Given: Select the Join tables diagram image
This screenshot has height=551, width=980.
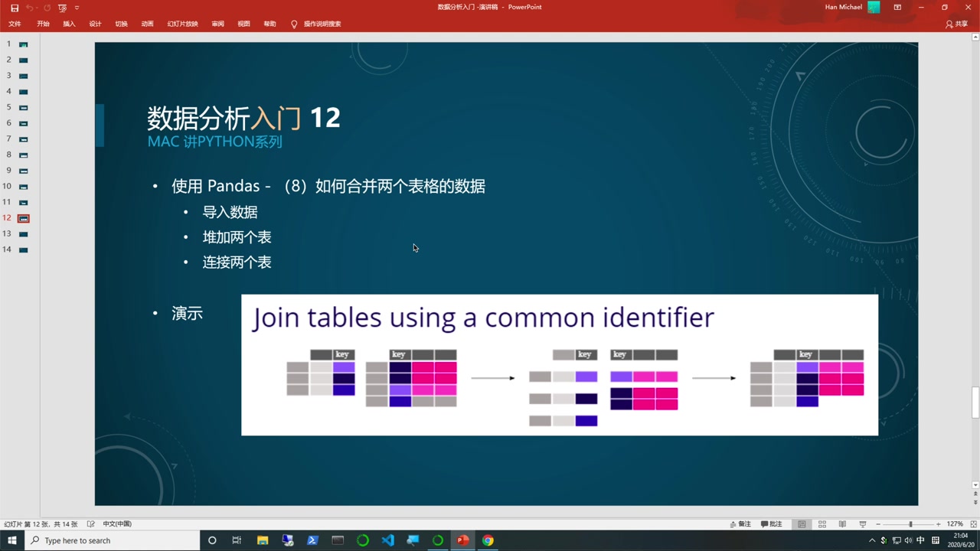Looking at the screenshot, I should click(x=560, y=365).
